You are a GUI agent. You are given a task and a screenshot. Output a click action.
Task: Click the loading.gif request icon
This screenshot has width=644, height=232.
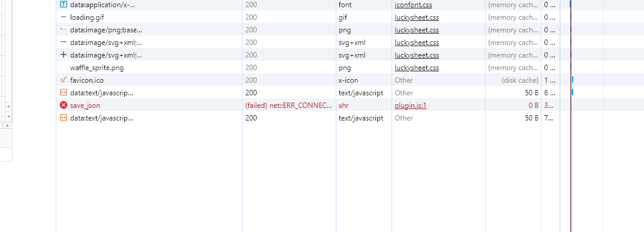[63, 17]
